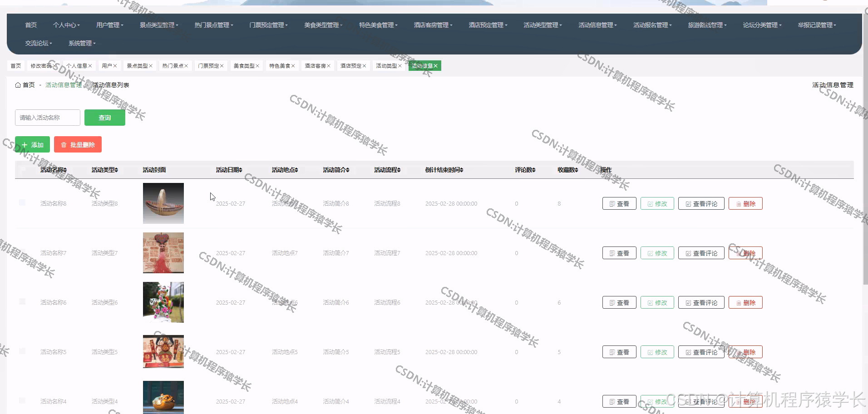
Task: Sort by 活动日期 using its sort arrows
Action: [241, 170]
